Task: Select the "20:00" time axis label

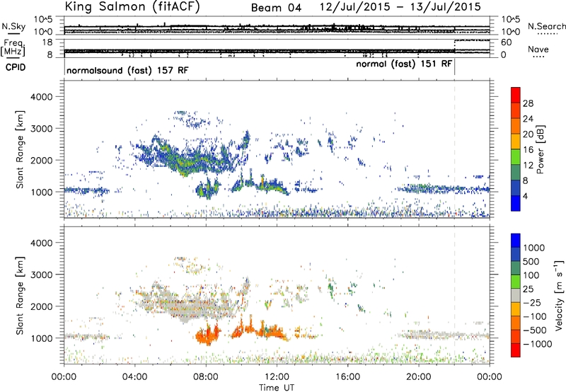Action: click(x=418, y=377)
